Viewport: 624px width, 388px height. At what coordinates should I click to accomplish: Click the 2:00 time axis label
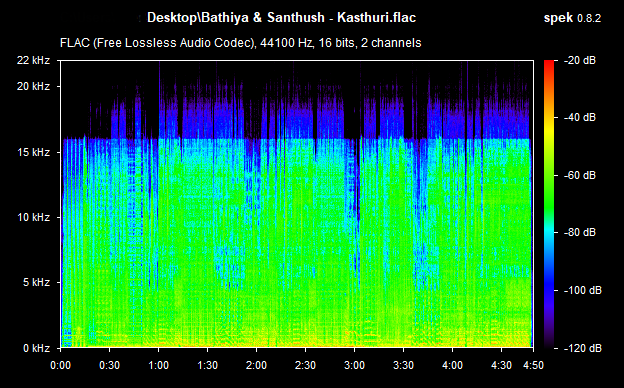[256, 365]
